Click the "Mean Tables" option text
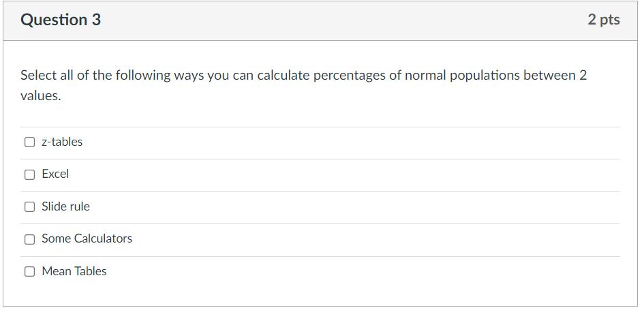This screenshot has height=310, width=644. 74,271
